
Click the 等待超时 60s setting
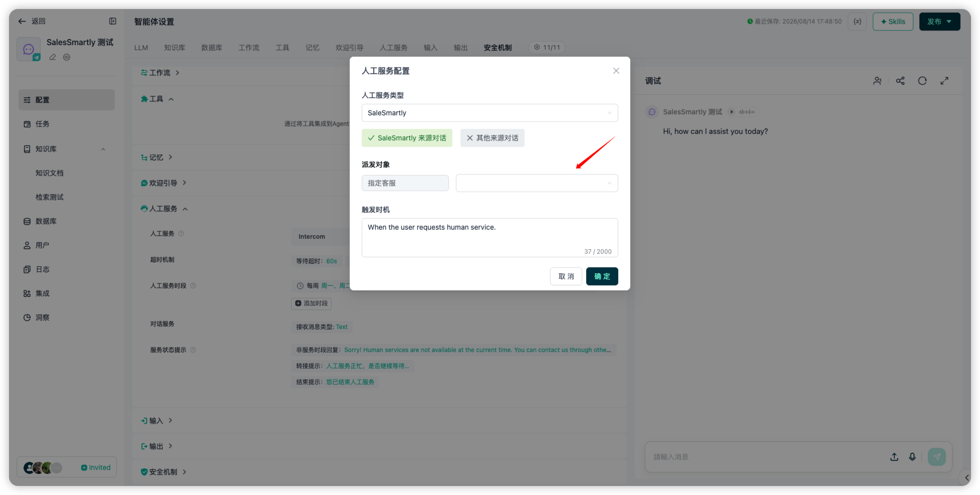317,261
